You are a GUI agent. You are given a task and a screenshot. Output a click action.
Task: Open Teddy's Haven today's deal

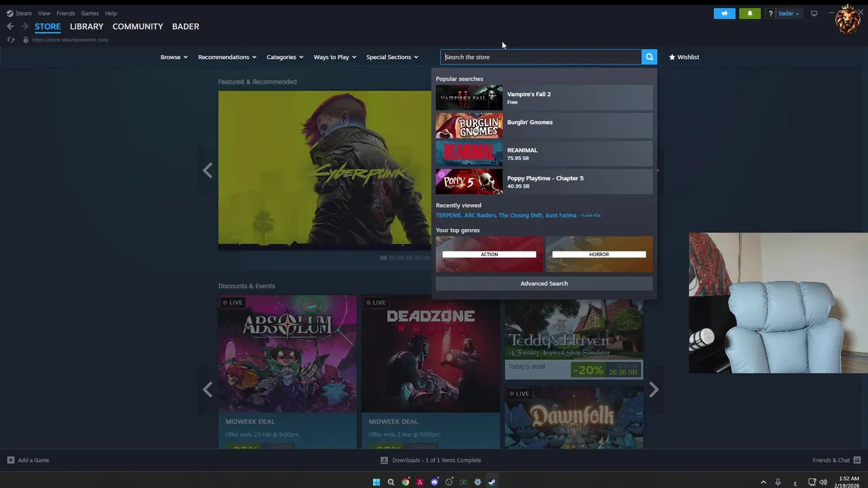click(574, 339)
